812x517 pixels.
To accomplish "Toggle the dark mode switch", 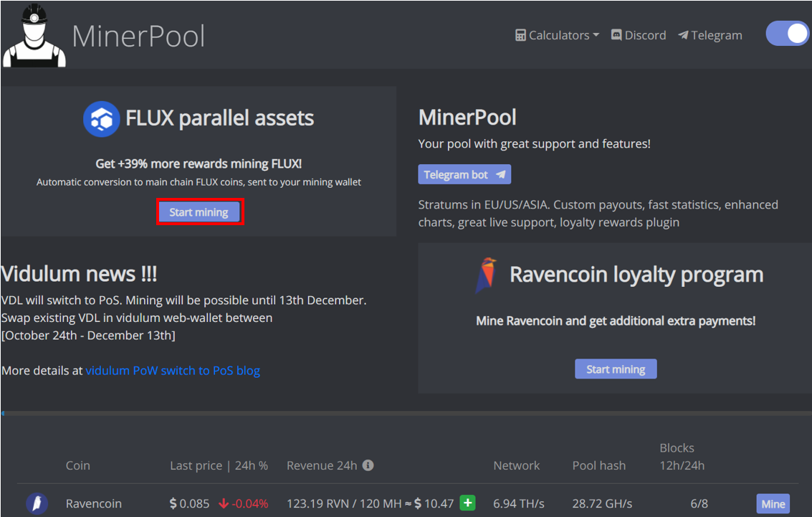I will tap(787, 34).
